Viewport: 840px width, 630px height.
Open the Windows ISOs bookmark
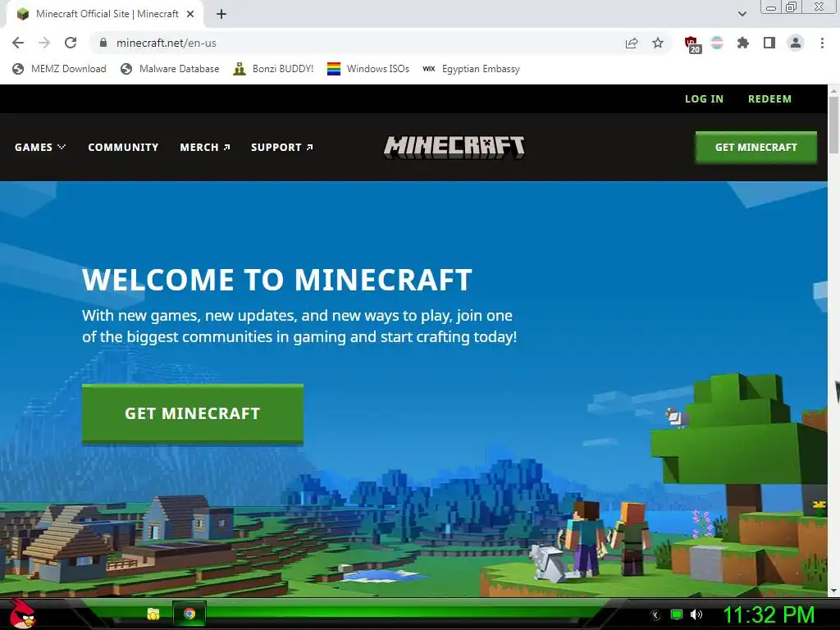pyautogui.click(x=368, y=69)
